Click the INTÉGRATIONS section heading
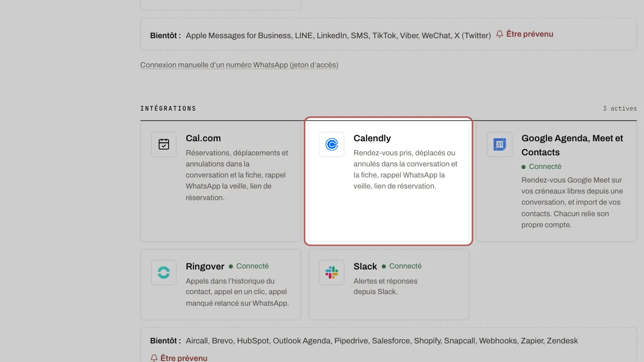The height and width of the screenshot is (362, 644). (x=168, y=109)
